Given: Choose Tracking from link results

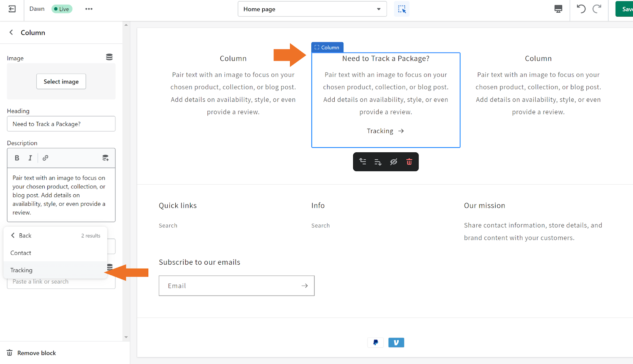Looking at the screenshot, I should click(55, 270).
